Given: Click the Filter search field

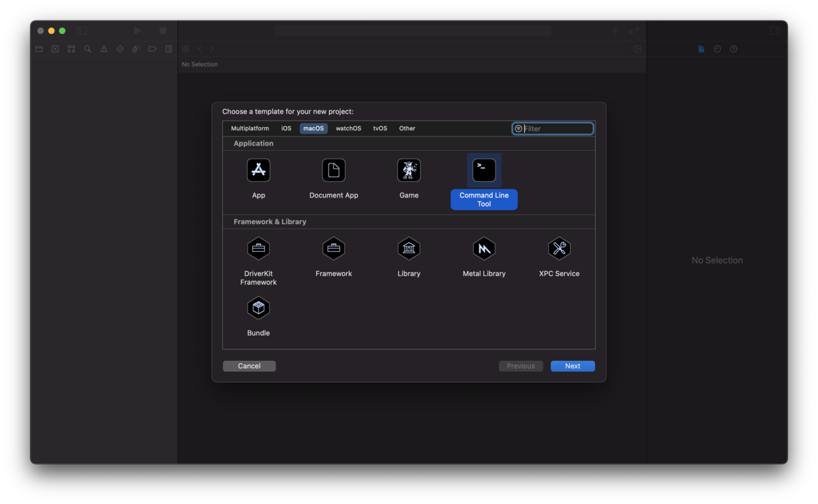Looking at the screenshot, I should tap(553, 128).
